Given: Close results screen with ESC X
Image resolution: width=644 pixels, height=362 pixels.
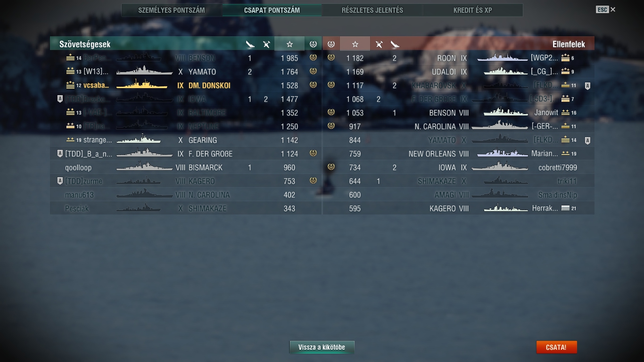Looking at the screenshot, I should 606,9.
